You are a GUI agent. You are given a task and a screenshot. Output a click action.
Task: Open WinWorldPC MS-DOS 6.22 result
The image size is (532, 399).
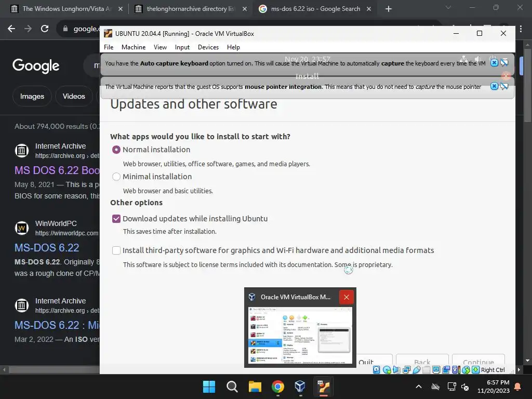coord(47,248)
